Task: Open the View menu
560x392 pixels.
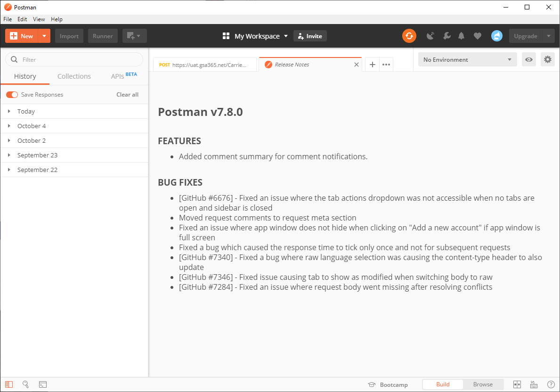Action: click(x=39, y=19)
